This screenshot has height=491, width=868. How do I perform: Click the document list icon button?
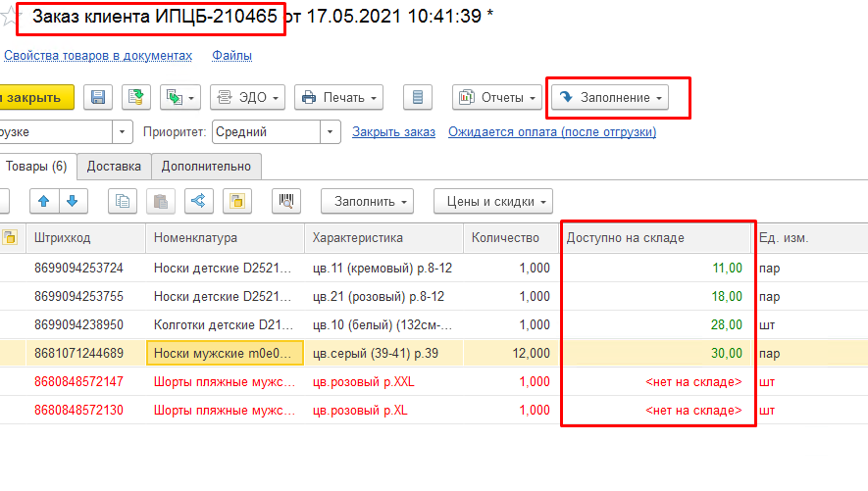(418, 97)
